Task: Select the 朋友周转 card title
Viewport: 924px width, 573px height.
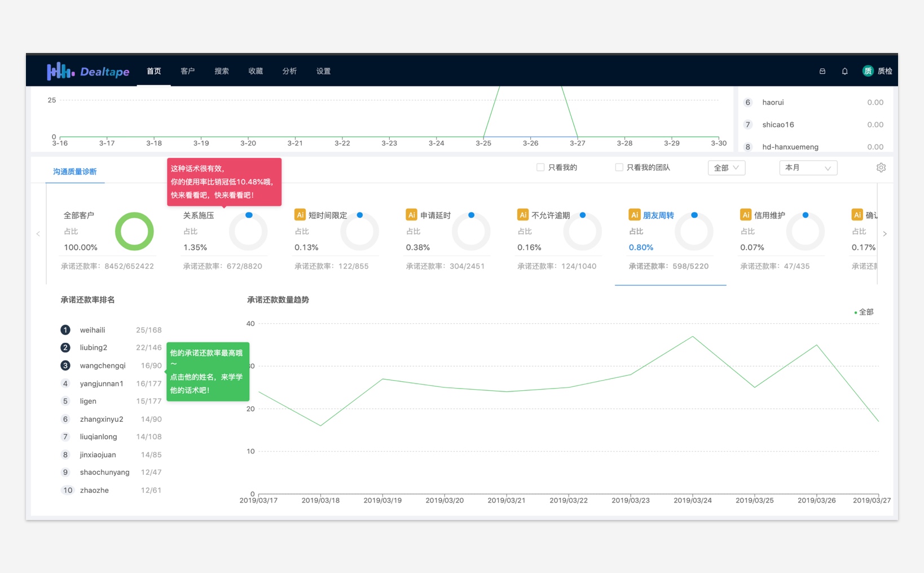Action: [x=658, y=215]
